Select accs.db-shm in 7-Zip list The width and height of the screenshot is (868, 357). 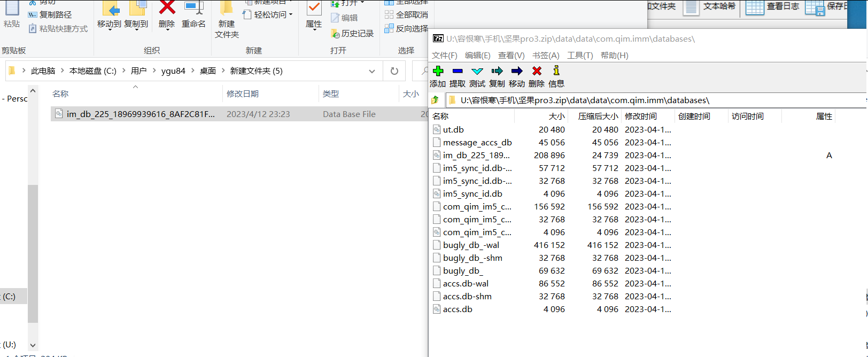(467, 297)
